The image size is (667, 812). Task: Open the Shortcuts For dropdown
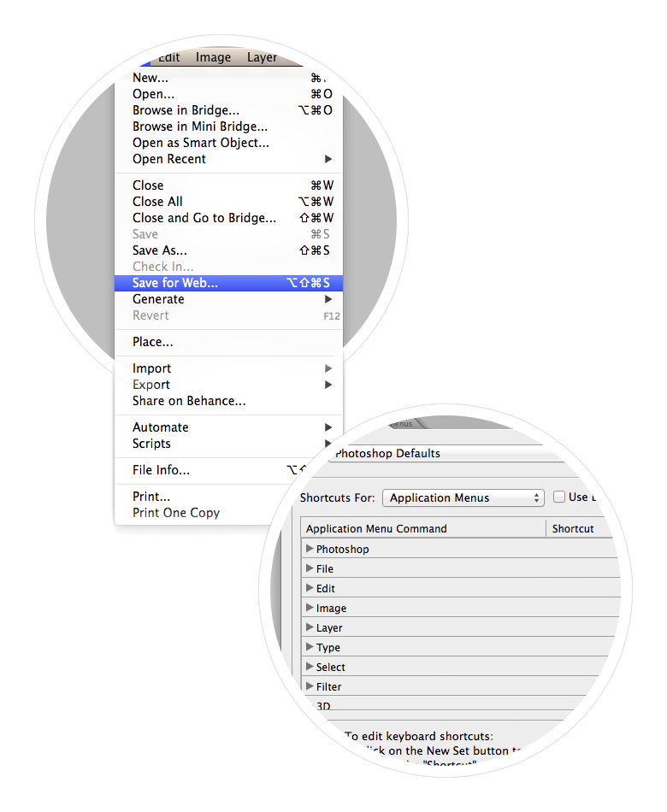pos(463,498)
